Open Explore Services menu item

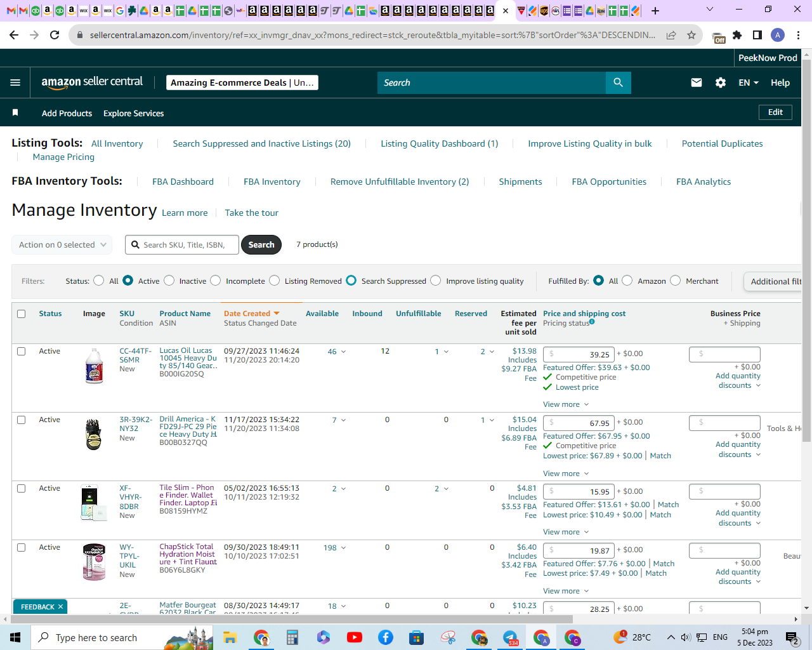click(134, 113)
